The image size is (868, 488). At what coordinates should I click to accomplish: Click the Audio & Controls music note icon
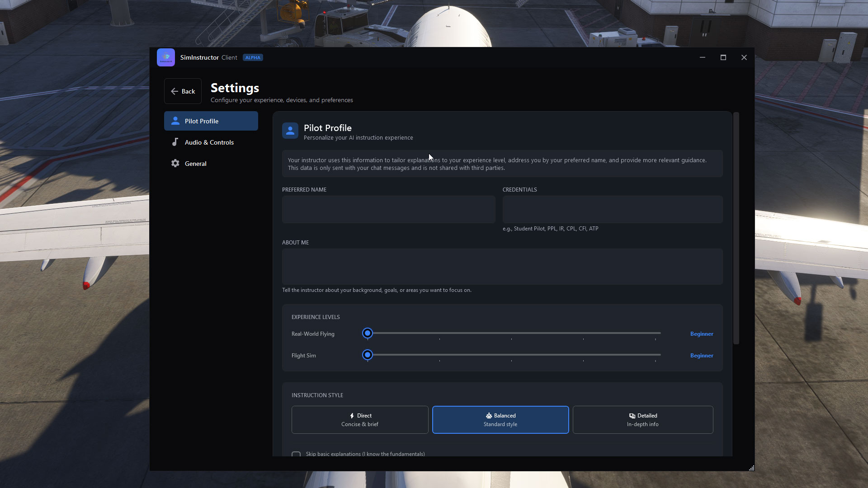tap(175, 142)
